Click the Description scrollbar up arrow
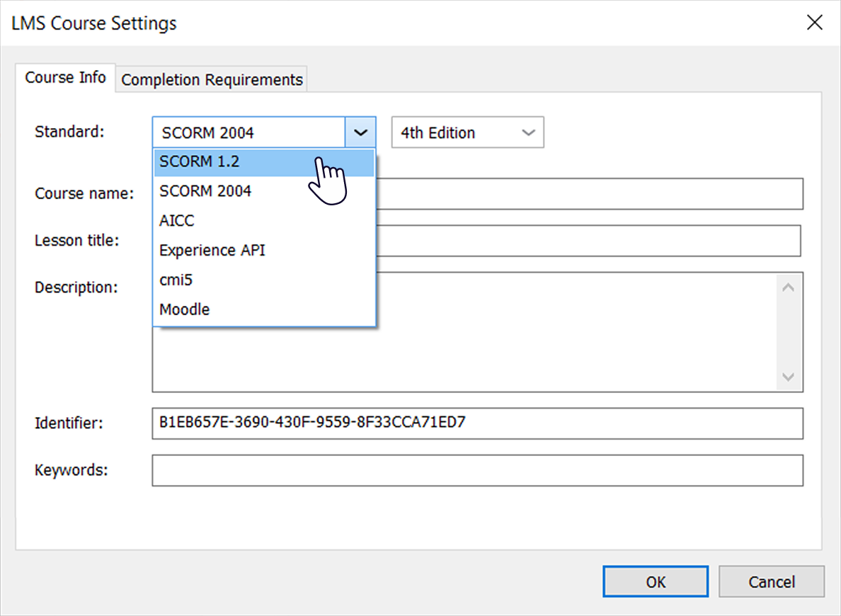The width and height of the screenshot is (841, 616). coord(788,286)
